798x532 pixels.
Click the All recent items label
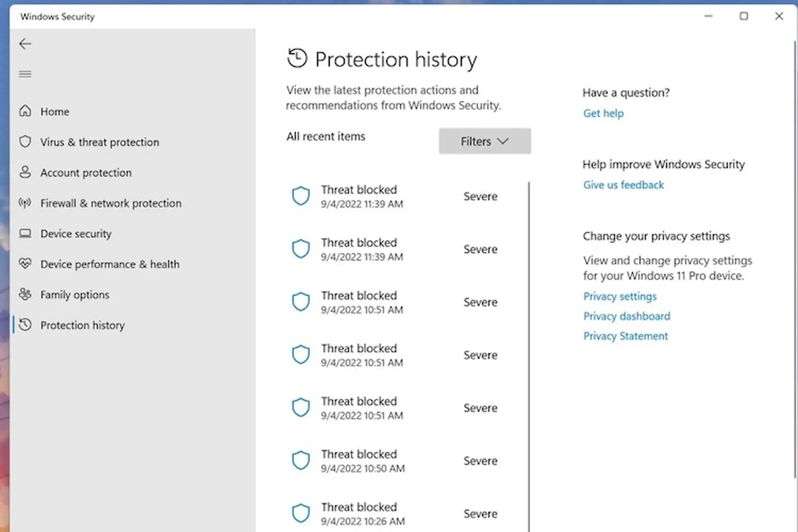pyautogui.click(x=325, y=136)
